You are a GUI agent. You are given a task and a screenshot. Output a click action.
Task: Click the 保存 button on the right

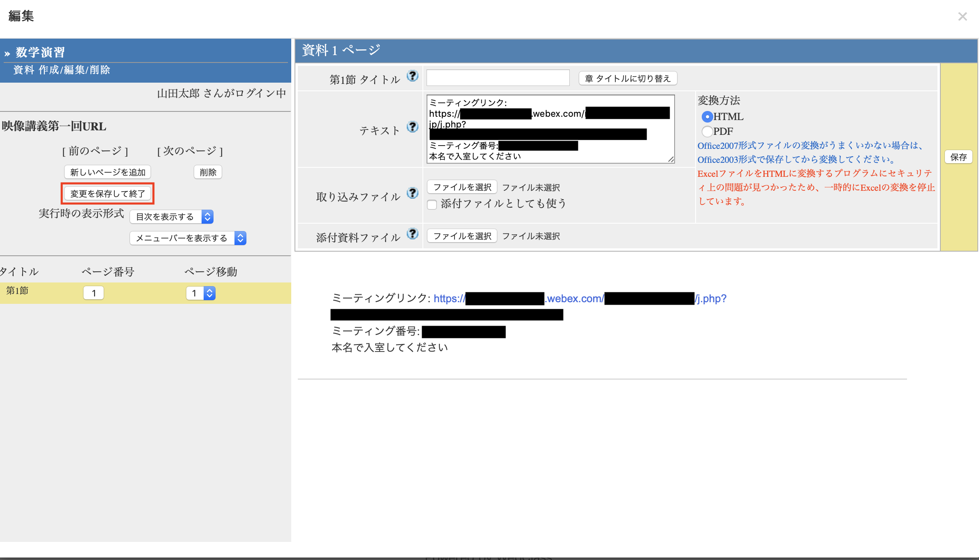pyautogui.click(x=958, y=157)
